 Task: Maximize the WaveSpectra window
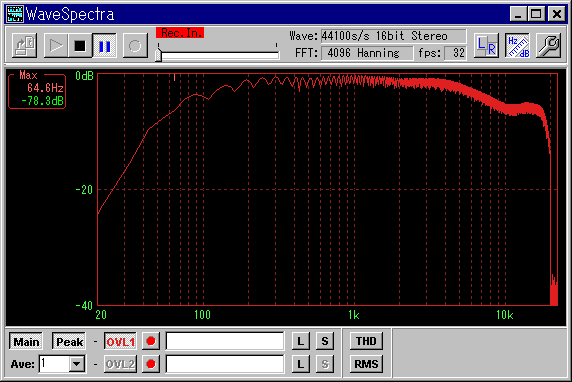pos(536,14)
